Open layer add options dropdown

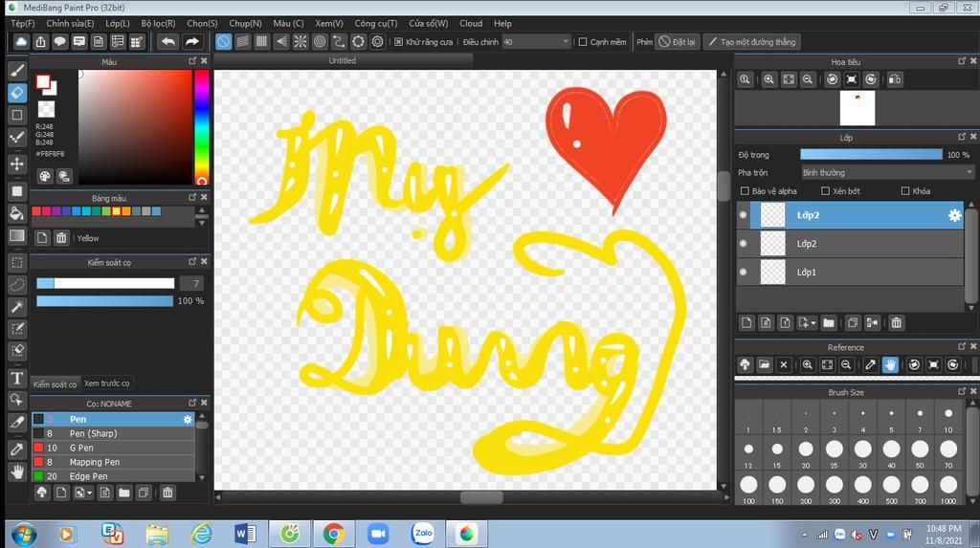coord(813,323)
